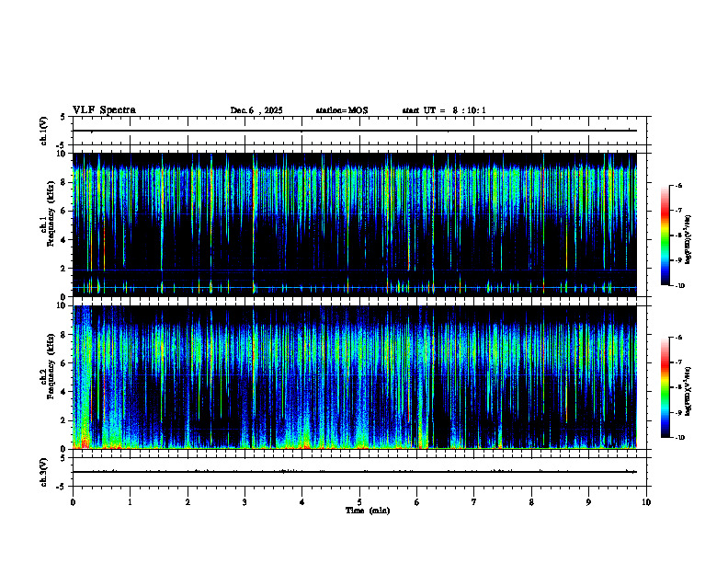Click the ch.2 spectrogram color scale bar
Image resolution: width=728 pixels, height=563 pixels.
[665, 387]
